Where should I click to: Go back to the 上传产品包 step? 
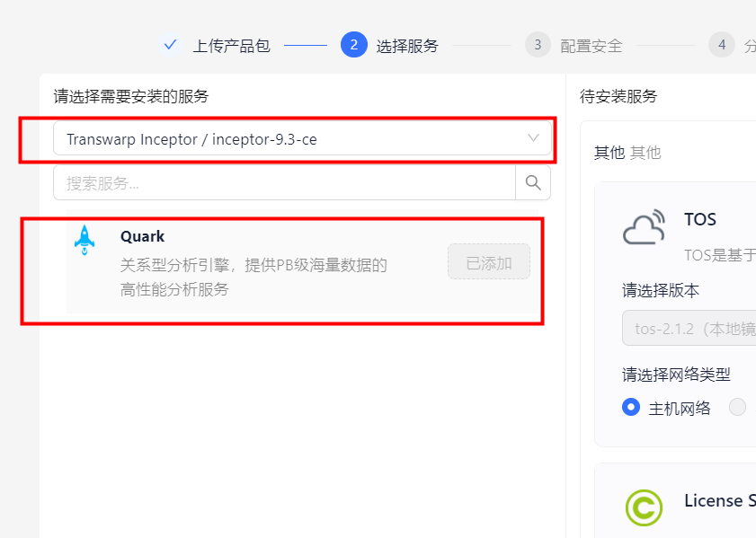pos(231,46)
